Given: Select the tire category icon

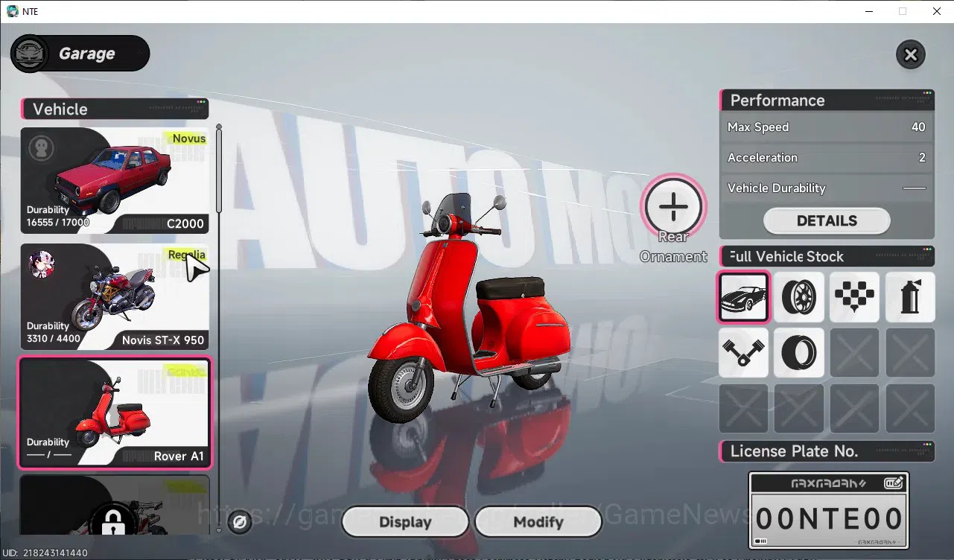Looking at the screenshot, I should (799, 353).
